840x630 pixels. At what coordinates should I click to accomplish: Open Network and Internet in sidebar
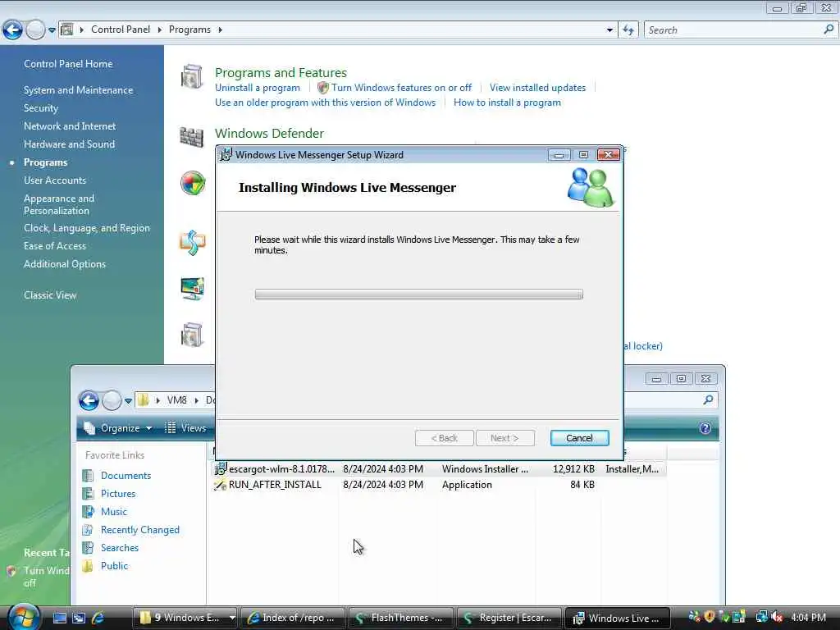click(x=70, y=126)
